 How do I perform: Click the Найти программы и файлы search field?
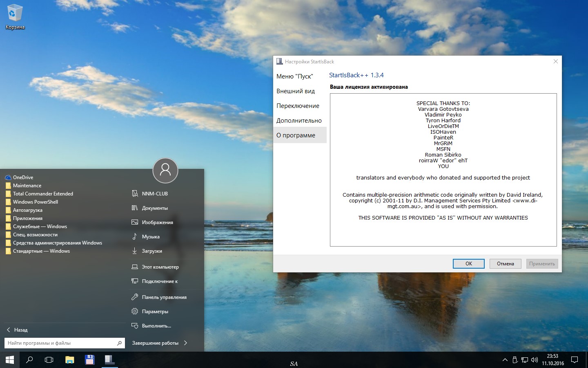coord(61,343)
